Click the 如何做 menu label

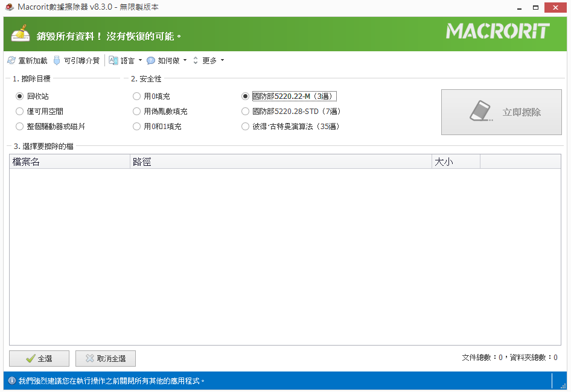[x=168, y=60]
